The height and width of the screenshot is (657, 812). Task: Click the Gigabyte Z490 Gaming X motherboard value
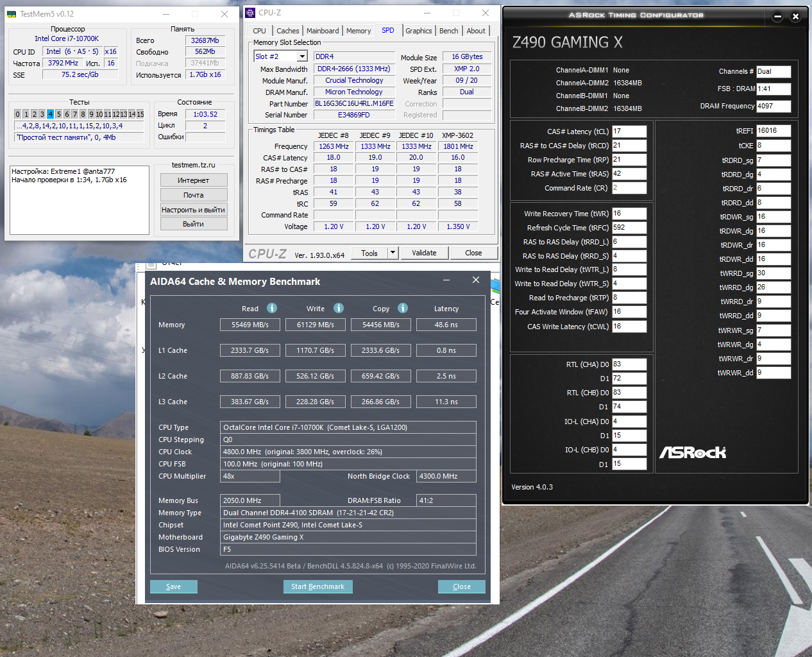348,537
